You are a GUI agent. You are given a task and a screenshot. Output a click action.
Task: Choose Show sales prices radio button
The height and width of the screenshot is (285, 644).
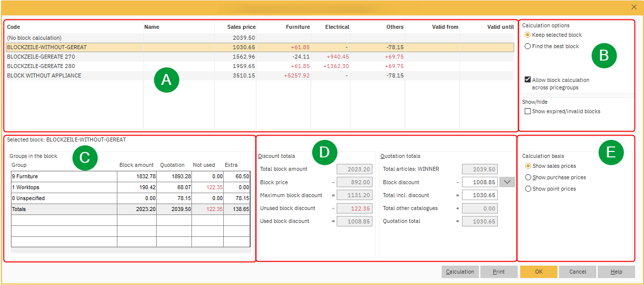[x=529, y=166]
